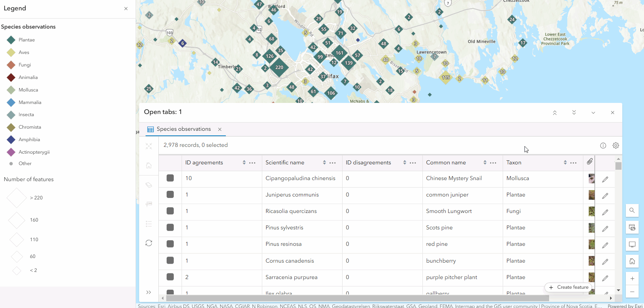Click the table information icon
The width and height of the screenshot is (644, 308).
(603, 145)
